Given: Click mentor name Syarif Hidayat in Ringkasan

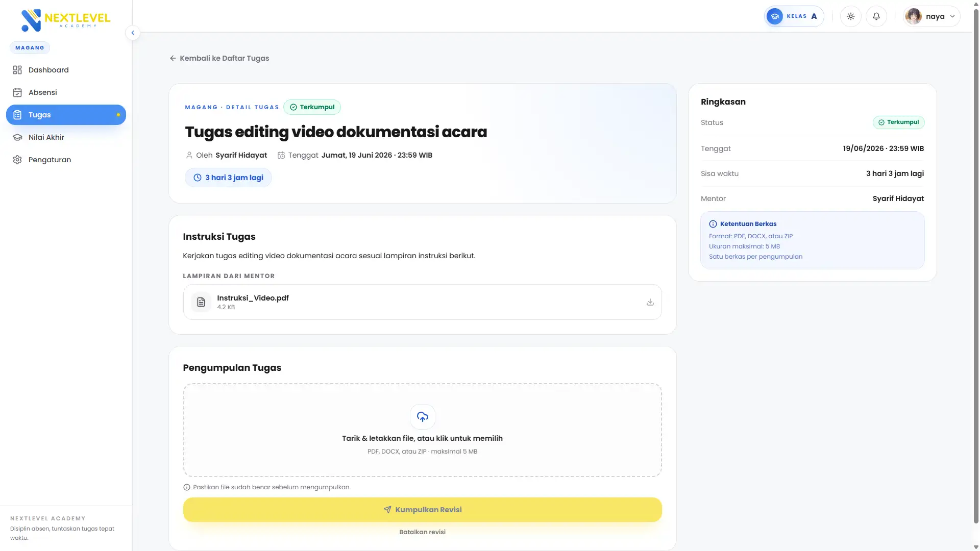Looking at the screenshot, I should (898, 198).
